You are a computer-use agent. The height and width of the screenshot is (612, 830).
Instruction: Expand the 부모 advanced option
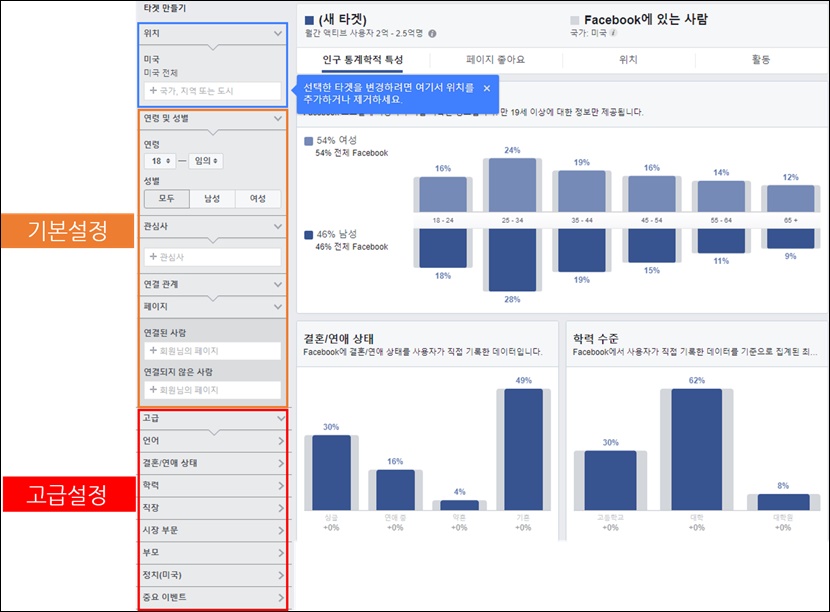[213, 553]
